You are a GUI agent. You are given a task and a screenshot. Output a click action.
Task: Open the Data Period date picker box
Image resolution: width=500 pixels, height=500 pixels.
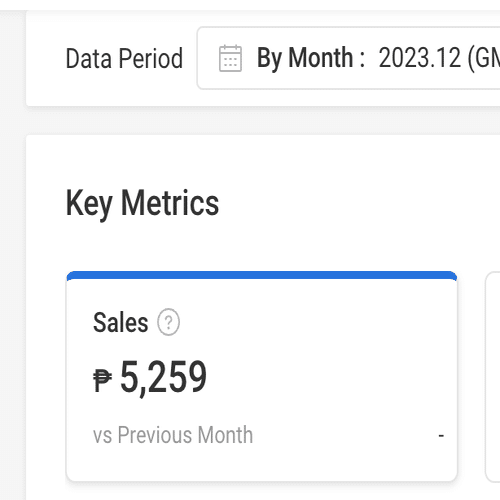[x=348, y=58]
